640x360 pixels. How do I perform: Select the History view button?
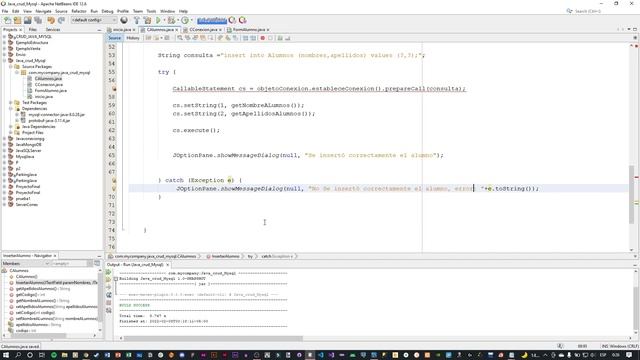click(x=133, y=38)
